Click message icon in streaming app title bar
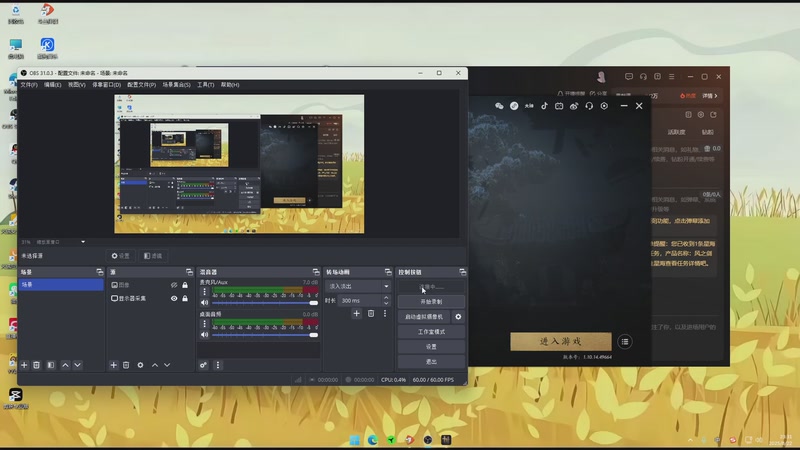 click(629, 77)
